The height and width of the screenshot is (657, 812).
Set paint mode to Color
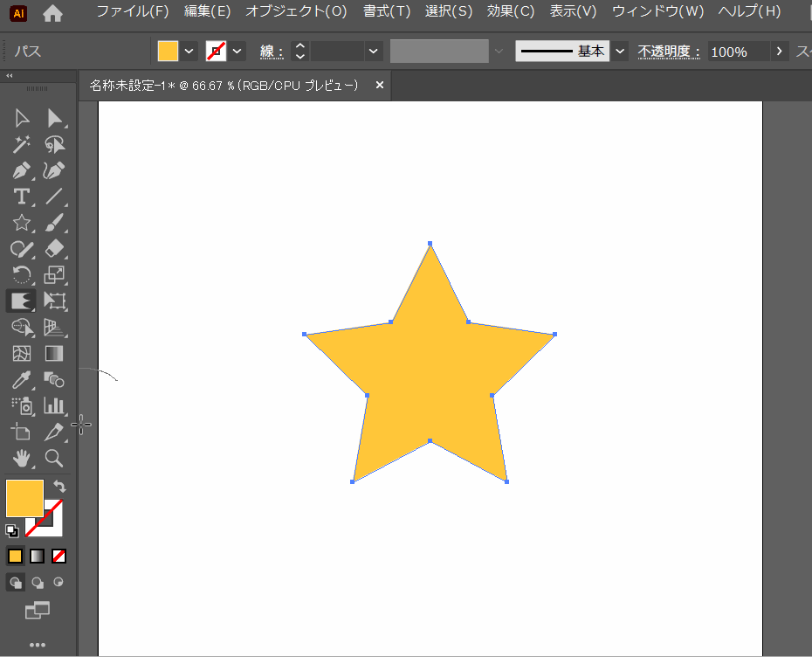point(15,556)
